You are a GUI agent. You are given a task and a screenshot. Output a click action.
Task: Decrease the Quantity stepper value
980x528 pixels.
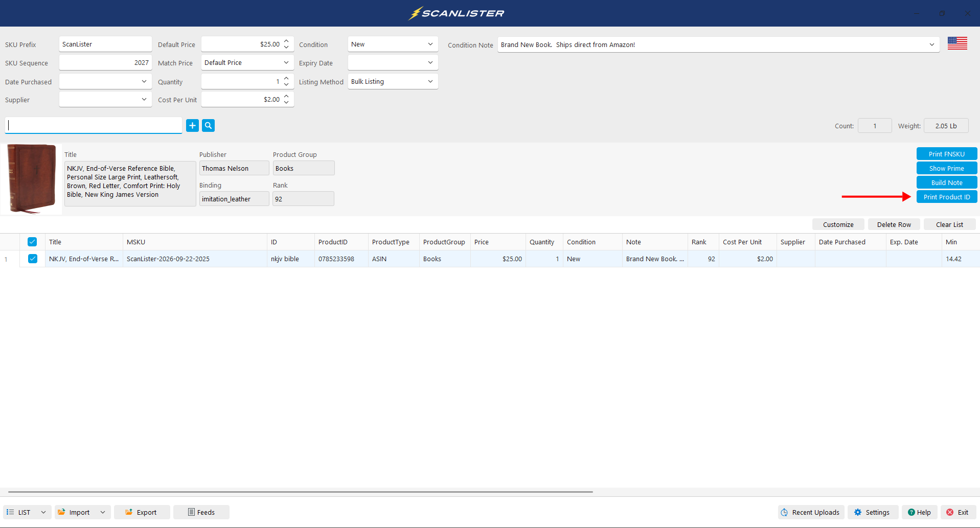pyautogui.click(x=286, y=85)
